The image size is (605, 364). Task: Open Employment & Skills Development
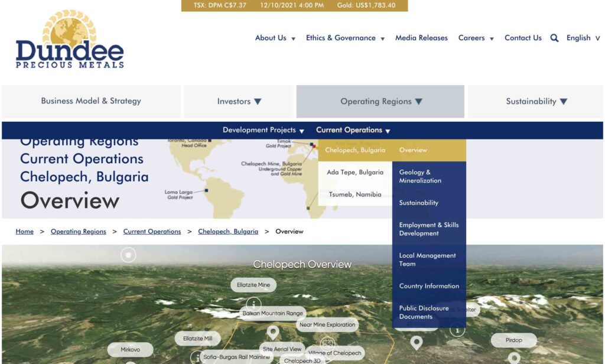pos(429,229)
